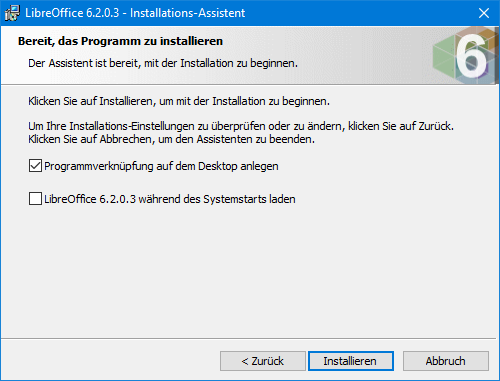
Task: Go back with the Zurück button
Action: (x=263, y=361)
